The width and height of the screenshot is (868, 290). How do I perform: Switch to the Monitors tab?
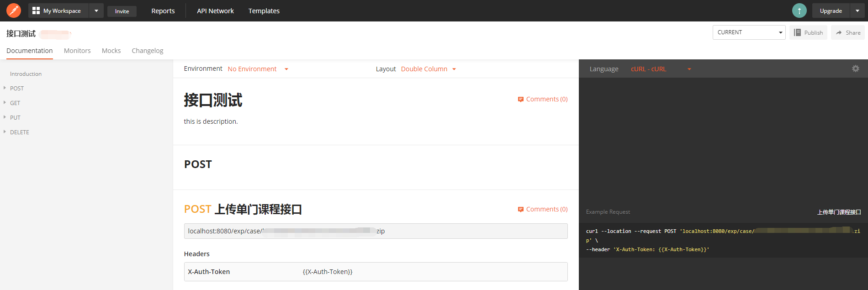(77, 51)
